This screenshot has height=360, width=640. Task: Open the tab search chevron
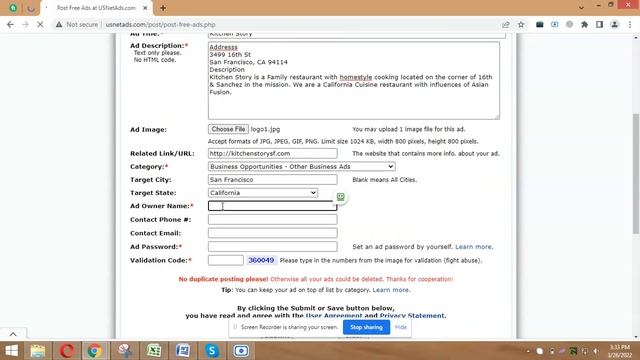coord(581,8)
